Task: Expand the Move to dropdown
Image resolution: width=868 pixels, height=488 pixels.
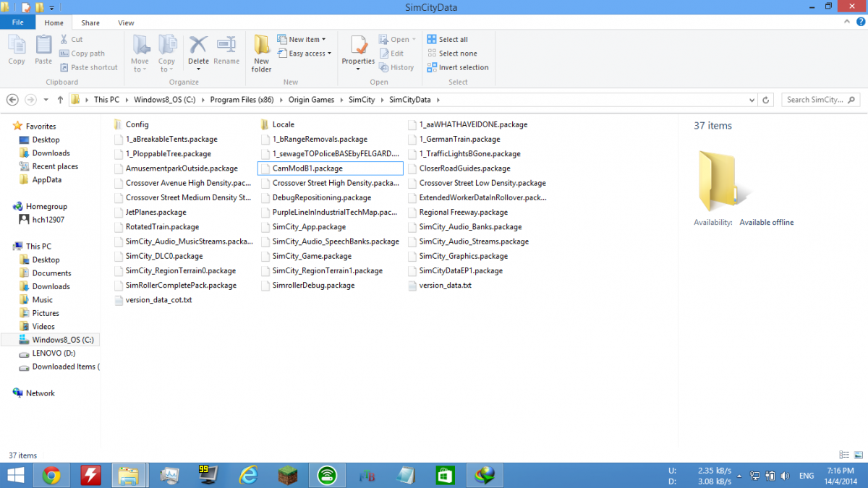Action: tap(140, 65)
